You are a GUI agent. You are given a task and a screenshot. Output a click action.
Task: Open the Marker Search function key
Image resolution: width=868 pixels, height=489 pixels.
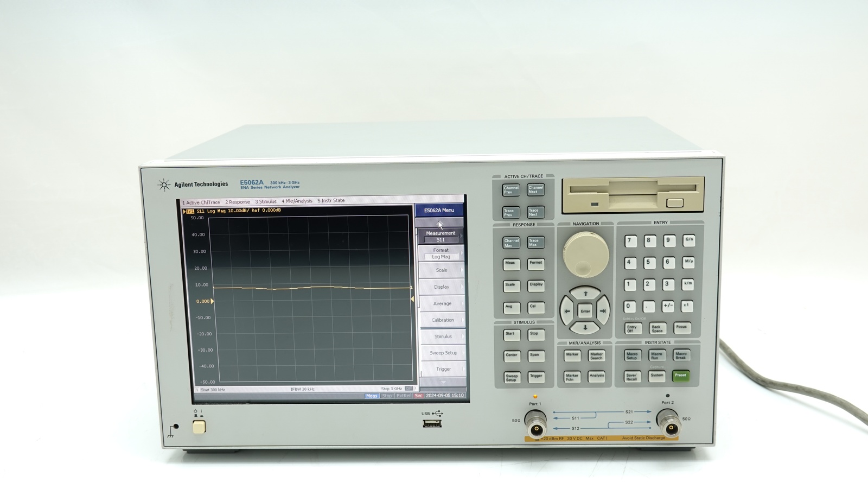coord(598,357)
